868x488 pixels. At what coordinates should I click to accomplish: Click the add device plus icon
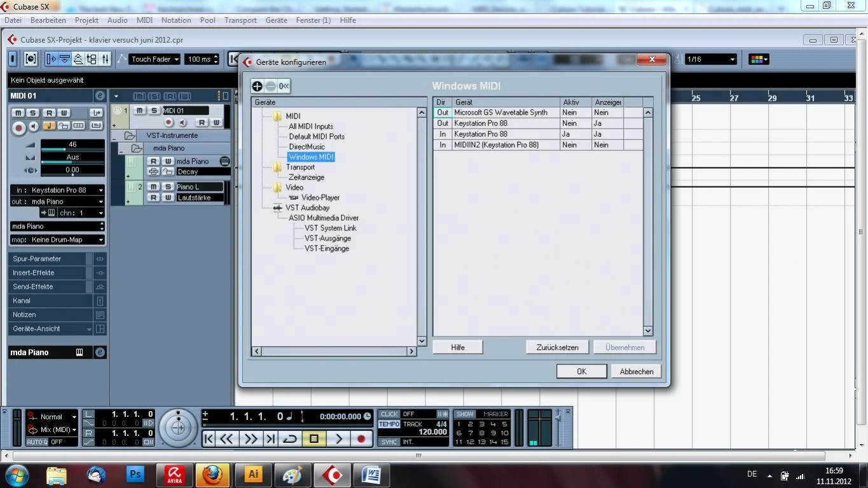(258, 87)
